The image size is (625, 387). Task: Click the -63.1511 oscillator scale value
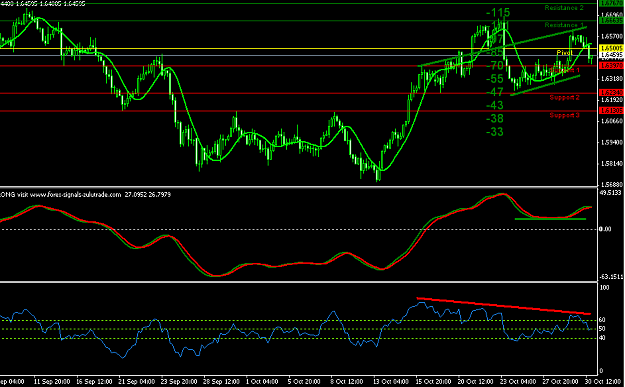pos(611,276)
